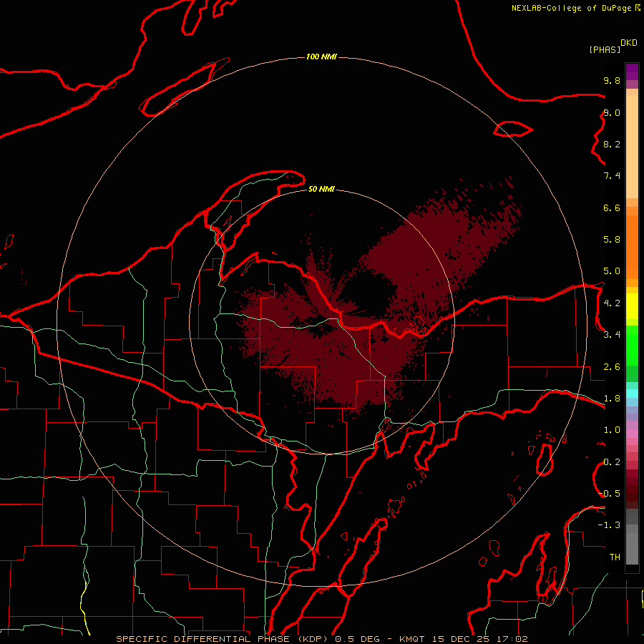644x644 pixels.
Task: Click the 50 NMI range ring label
Action: [321, 189]
